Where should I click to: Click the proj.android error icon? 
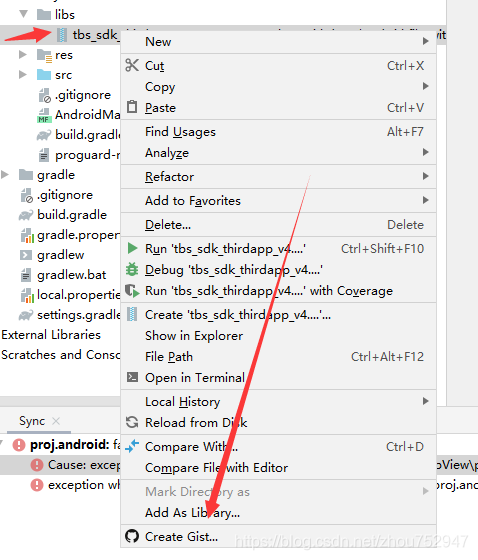(19, 445)
